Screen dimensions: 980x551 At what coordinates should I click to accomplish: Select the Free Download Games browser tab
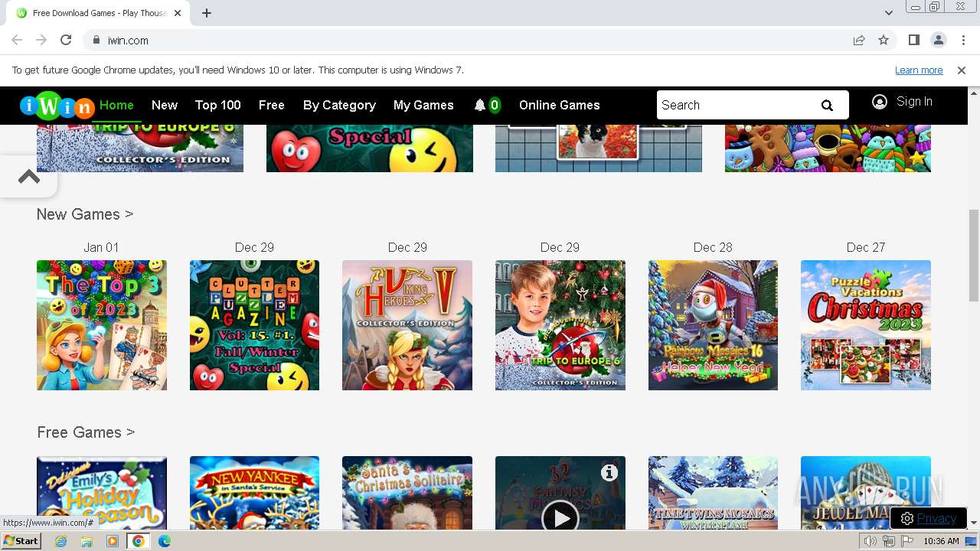(x=100, y=13)
